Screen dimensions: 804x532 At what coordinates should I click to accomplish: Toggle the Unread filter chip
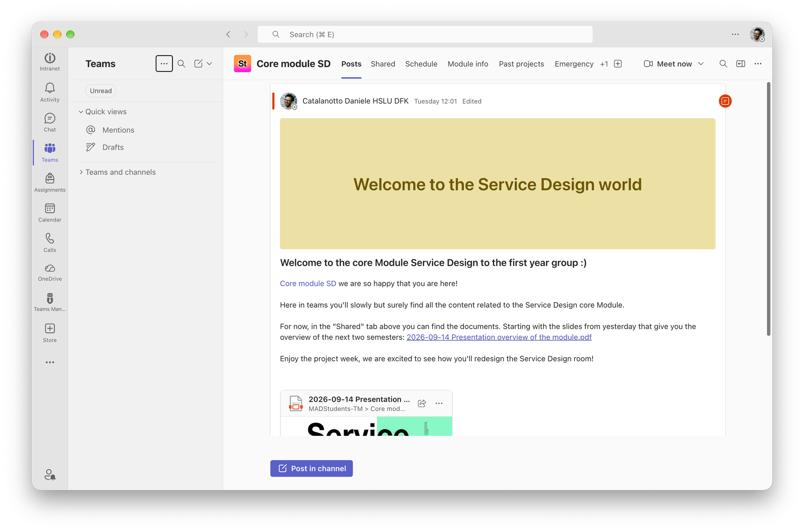pos(101,91)
